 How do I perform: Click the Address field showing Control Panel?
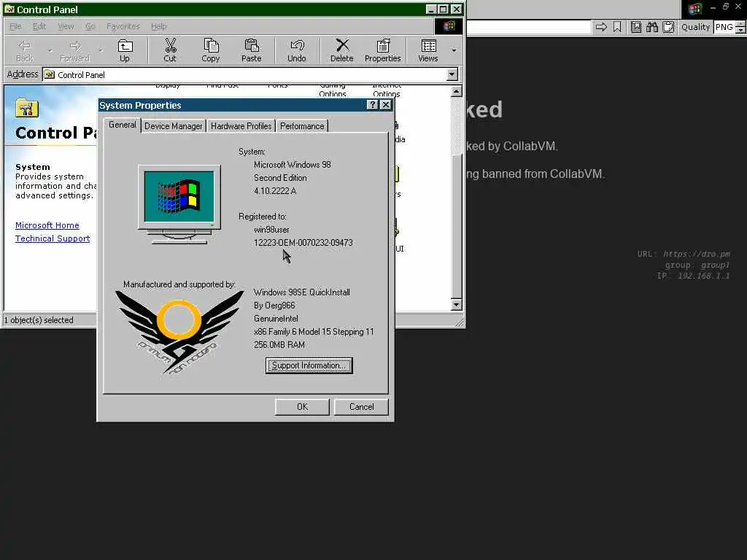[250, 74]
